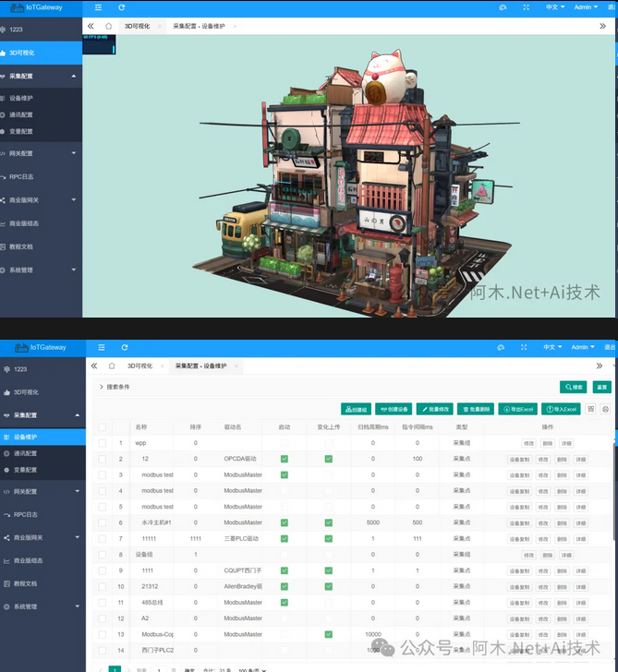The height and width of the screenshot is (672, 618).
Task: Open the 100条/页 page size dropdown
Action: click(249, 670)
